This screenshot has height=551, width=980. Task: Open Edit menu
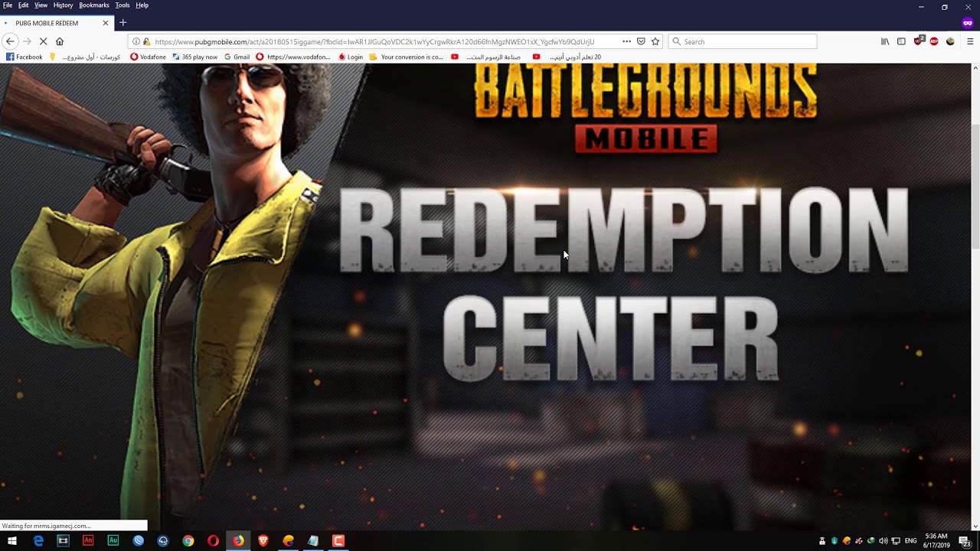click(24, 5)
